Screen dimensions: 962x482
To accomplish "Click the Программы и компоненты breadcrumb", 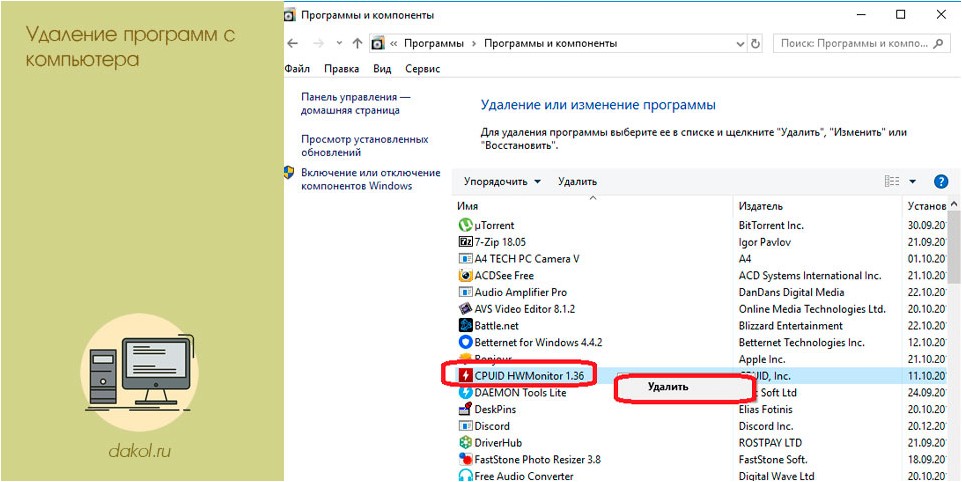I will click(x=550, y=44).
